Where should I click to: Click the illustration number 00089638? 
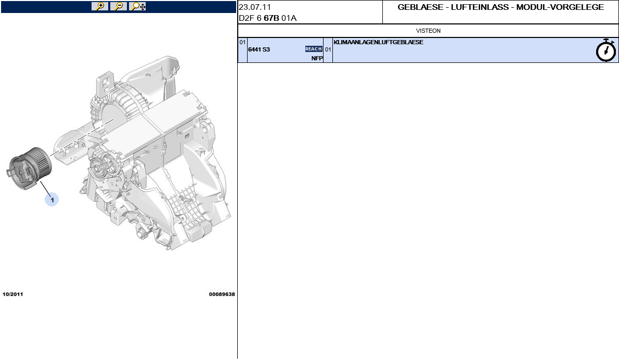tap(222, 294)
